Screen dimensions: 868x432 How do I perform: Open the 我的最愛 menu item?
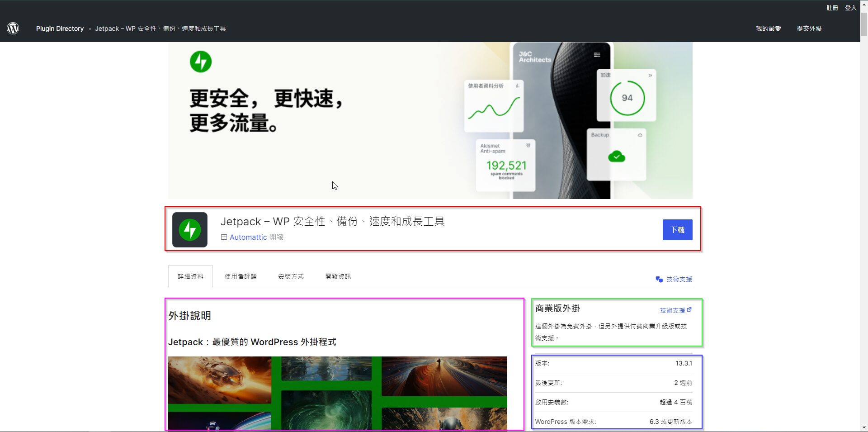pos(769,28)
